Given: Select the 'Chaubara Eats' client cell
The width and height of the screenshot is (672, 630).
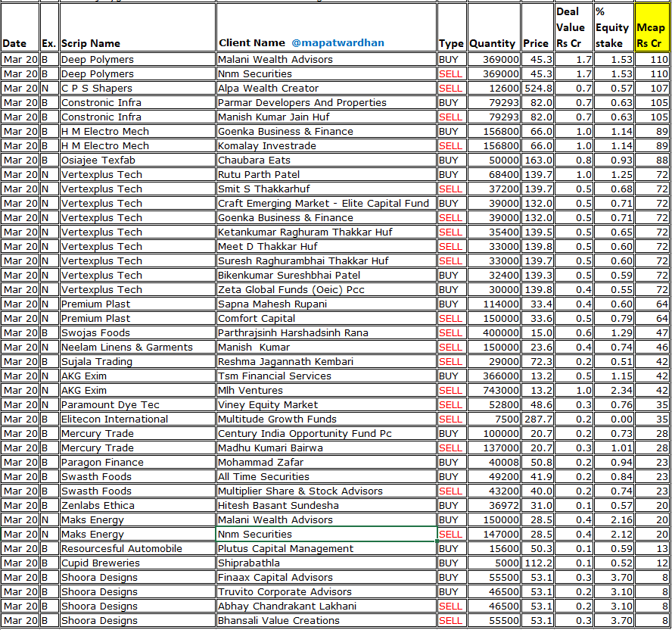Looking at the screenshot, I should 326,161.
